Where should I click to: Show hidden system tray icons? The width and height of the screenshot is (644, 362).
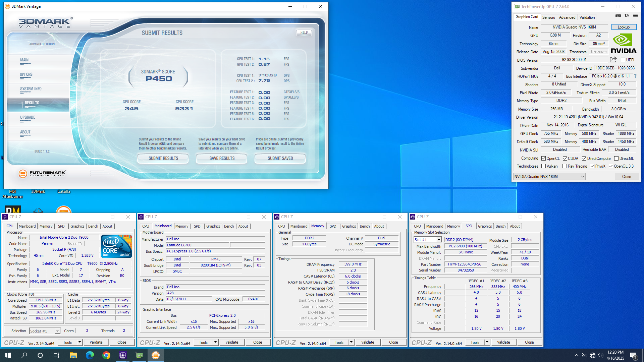point(576,355)
